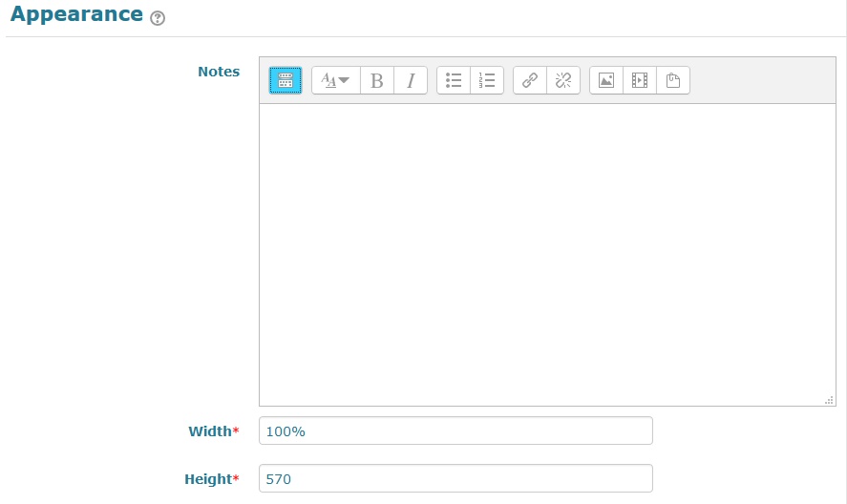Collapse the Appearance section heading
Image resolution: width=847 pixels, height=504 pixels.
pos(76,15)
